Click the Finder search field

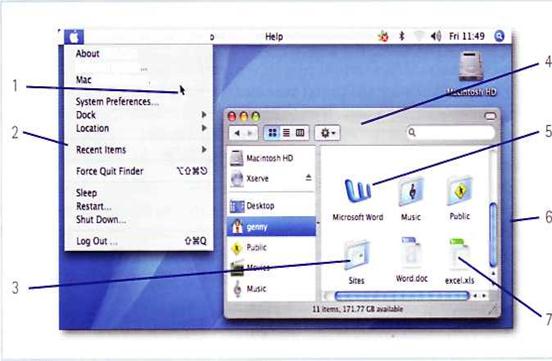(x=451, y=132)
